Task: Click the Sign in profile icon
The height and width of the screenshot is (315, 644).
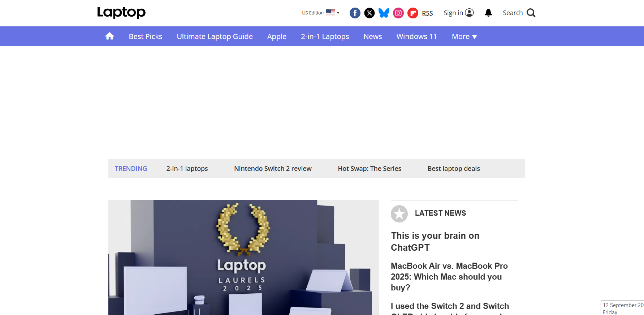Action: (469, 13)
